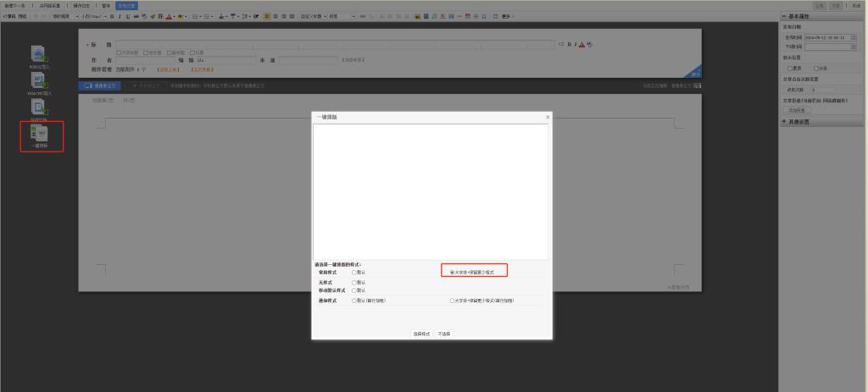Viewport: 868px width, 392px height.
Task: Collapse the 基本属性 panel section
Action: [x=784, y=18]
